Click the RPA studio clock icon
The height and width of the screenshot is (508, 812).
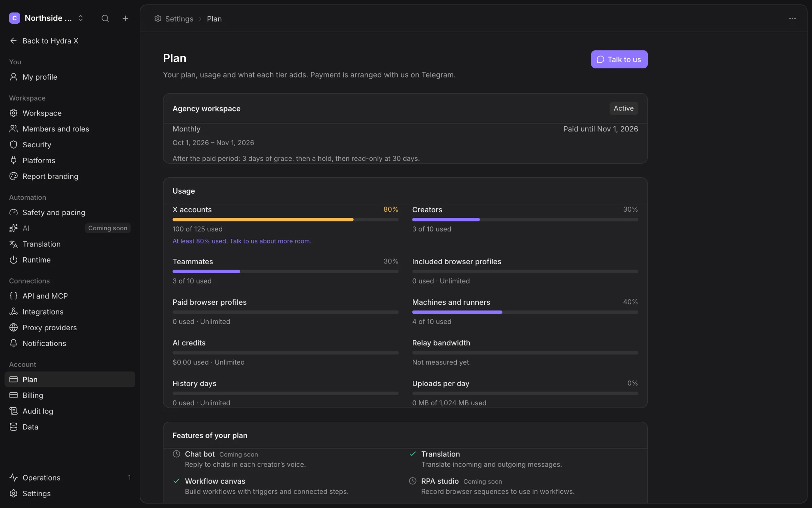413,481
